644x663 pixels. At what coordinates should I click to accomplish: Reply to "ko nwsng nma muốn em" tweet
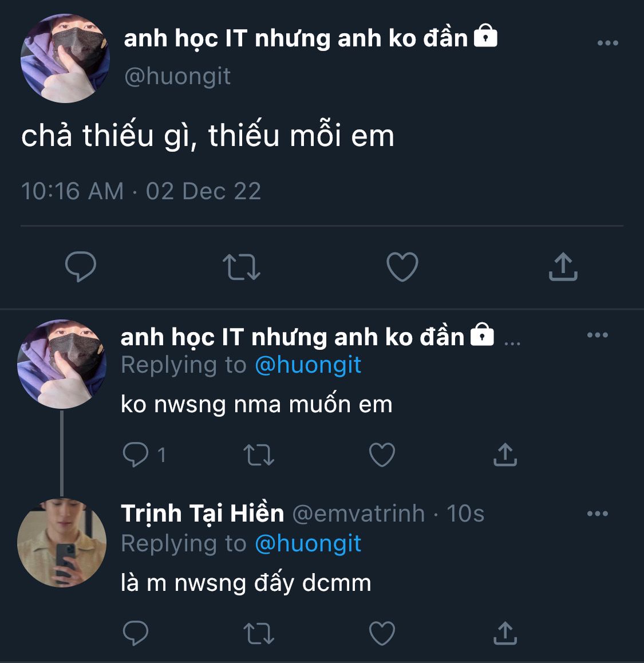coord(136,455)
